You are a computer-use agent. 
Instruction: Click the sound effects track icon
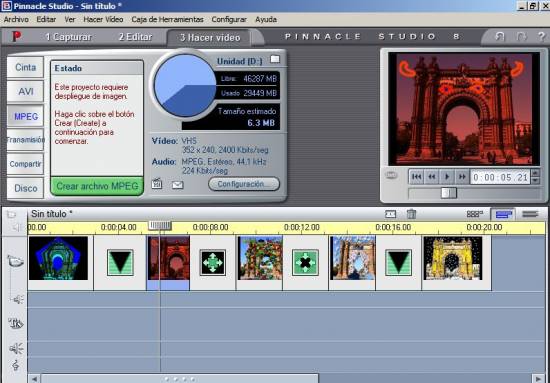[x=16, y=348]
